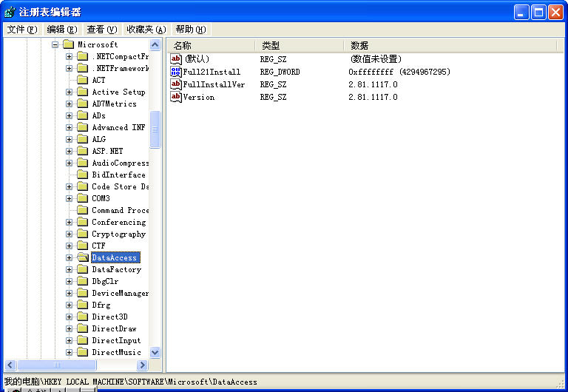This screenshot has height=392, width=568.
Task: Click the (数值未设置) data cell
Action: click(x=376, y=59)
